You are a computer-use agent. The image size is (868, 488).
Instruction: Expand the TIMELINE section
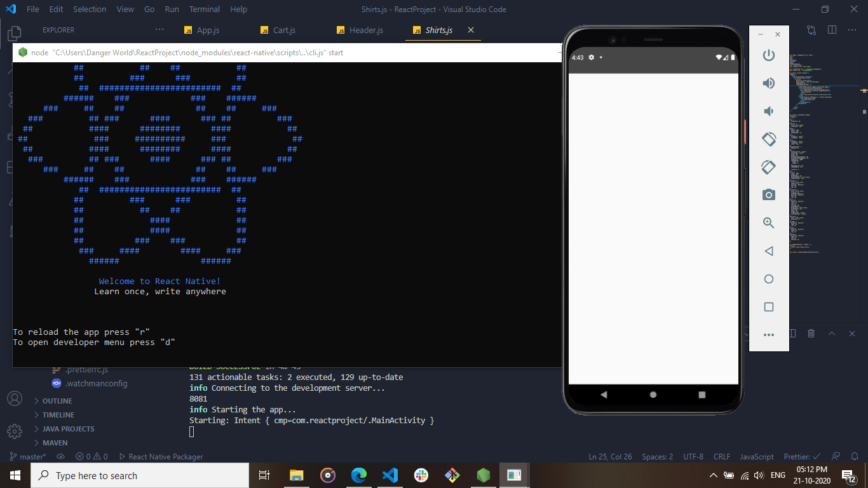58,415
